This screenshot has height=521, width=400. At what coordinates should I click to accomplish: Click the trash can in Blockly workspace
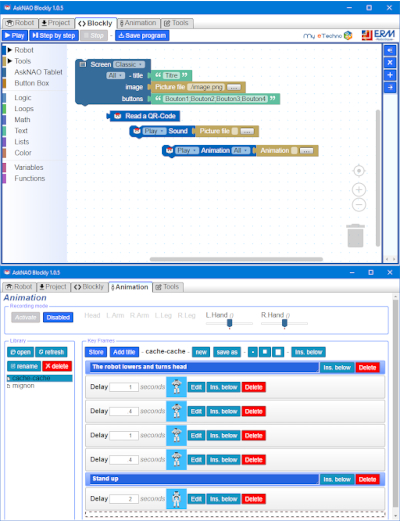pyautogui.click(x=355, y=236)
